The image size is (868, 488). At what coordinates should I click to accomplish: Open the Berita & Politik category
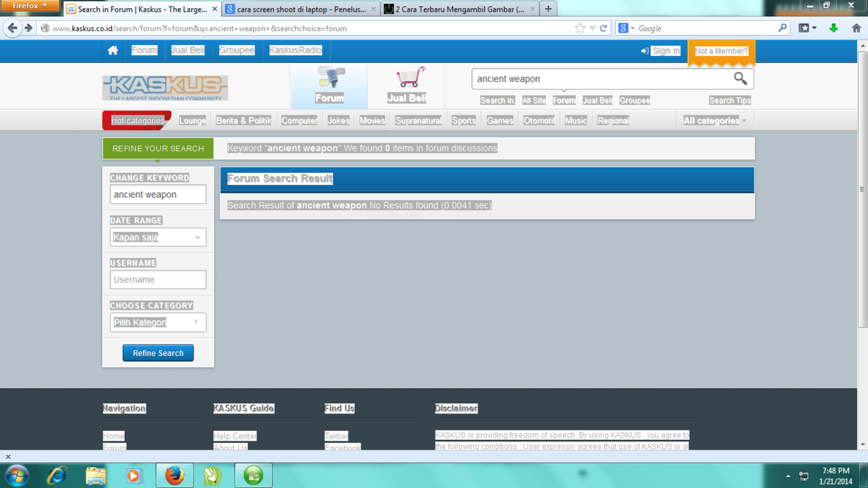[x=244, y=121]
